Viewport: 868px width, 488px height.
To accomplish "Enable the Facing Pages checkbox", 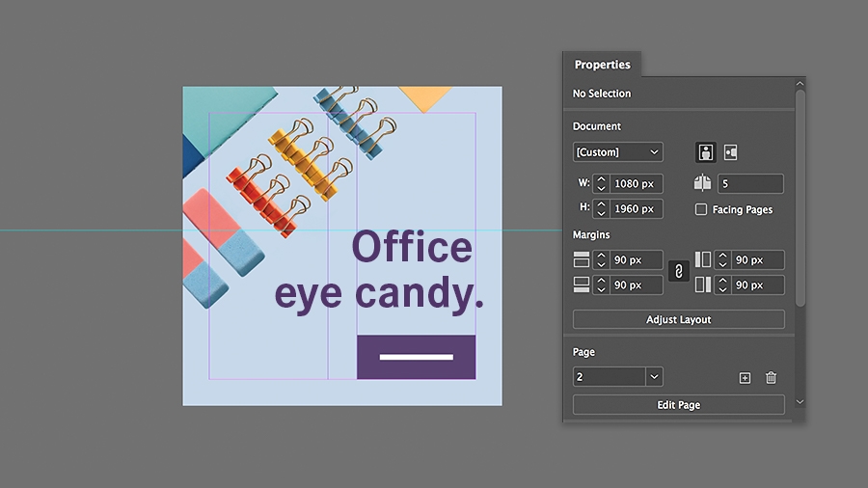I will click(x=701, y=209).
